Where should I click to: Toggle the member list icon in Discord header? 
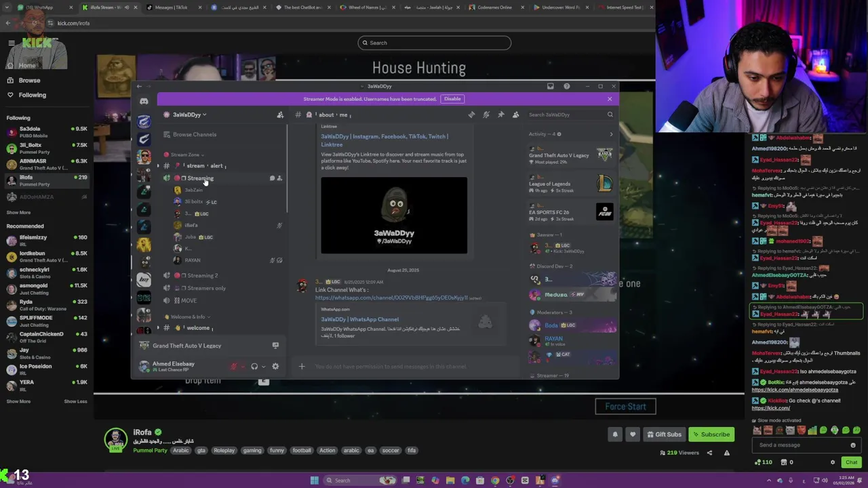[x=516, y=115]
